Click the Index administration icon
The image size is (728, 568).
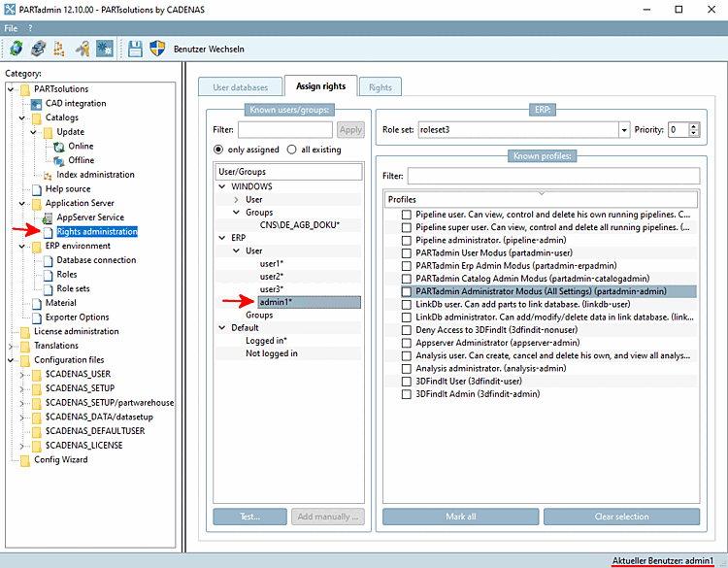point(48,175)
